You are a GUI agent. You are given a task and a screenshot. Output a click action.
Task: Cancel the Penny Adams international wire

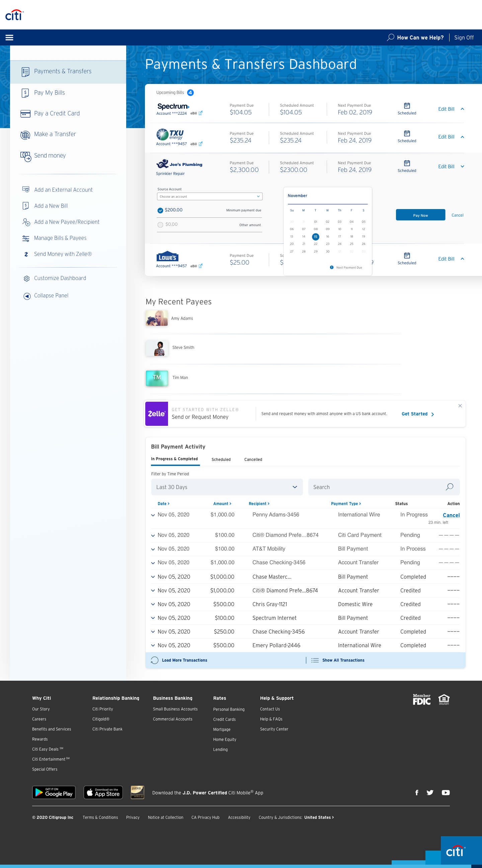pyautogui.click(x=451, y=515)
